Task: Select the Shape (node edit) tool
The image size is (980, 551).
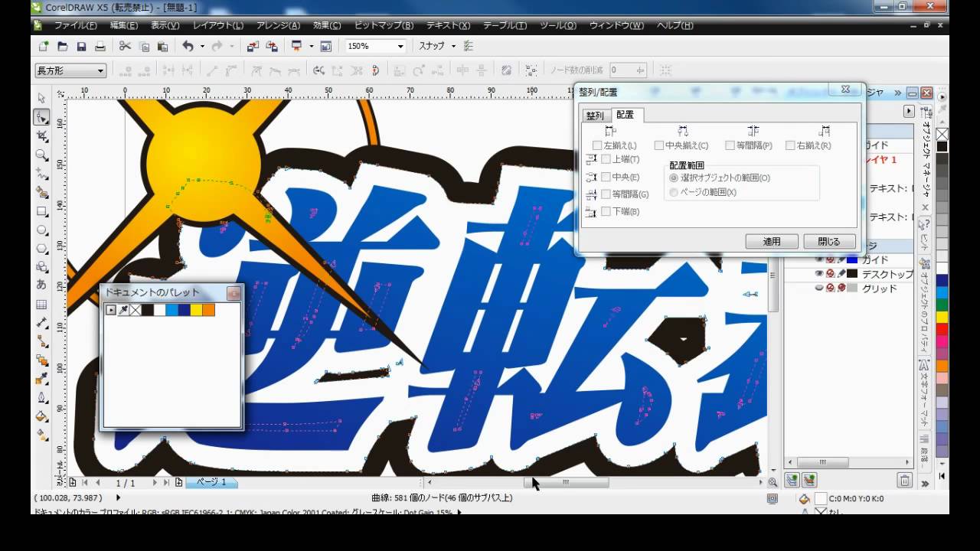Action: click(x=41, y=117)
